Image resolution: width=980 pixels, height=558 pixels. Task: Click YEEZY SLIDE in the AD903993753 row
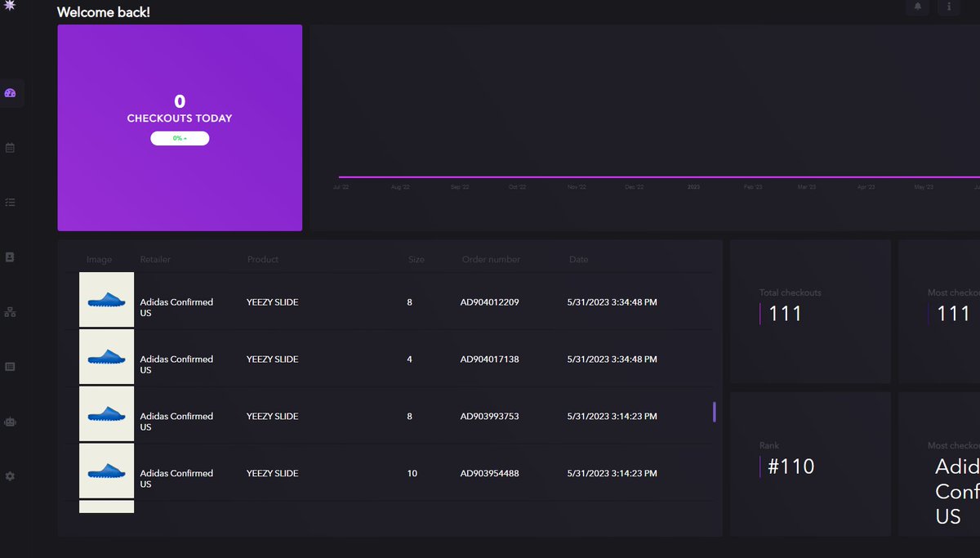(273, 417)
